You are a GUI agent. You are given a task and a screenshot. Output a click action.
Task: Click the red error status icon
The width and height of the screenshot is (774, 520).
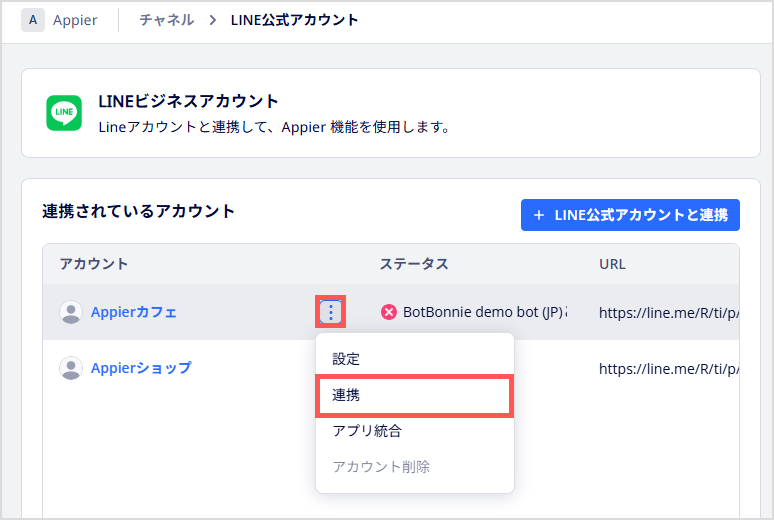[389, 312]
